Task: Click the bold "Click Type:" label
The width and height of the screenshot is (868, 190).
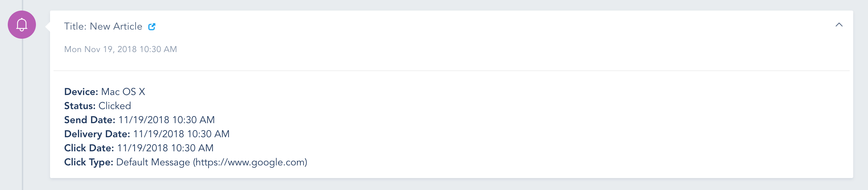Action: tap(89, 162)
